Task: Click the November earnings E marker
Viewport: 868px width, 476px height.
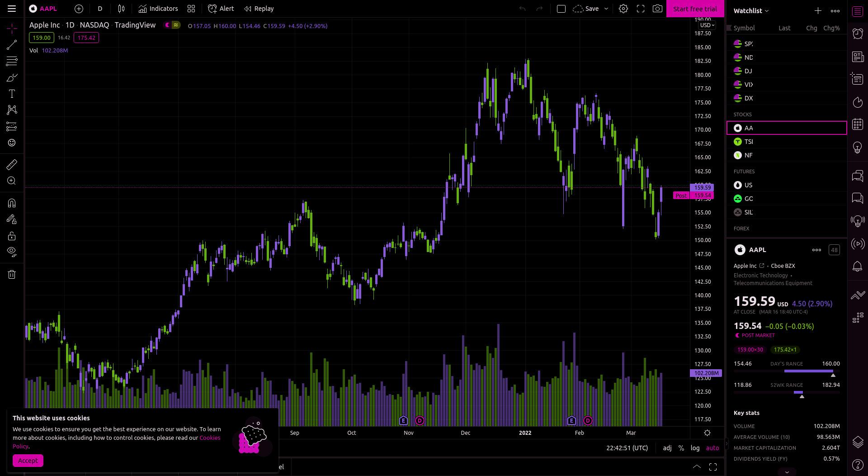Action: click(x=403, y=421)
